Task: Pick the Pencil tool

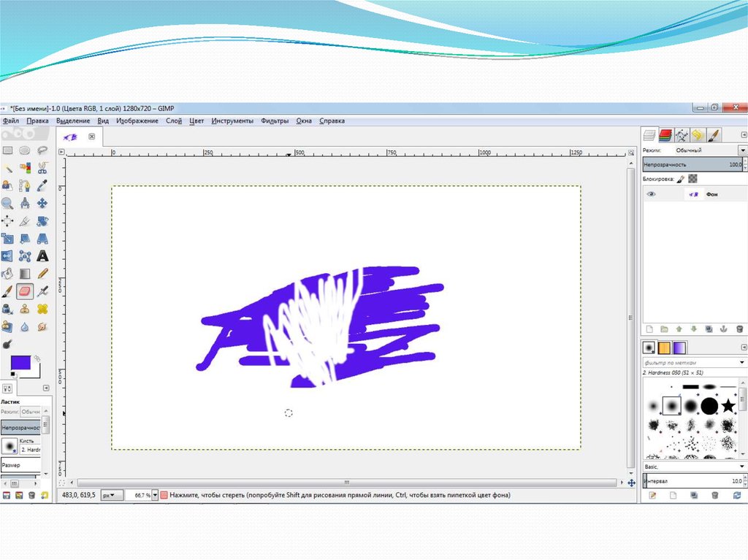Action: tap(42, 274)
